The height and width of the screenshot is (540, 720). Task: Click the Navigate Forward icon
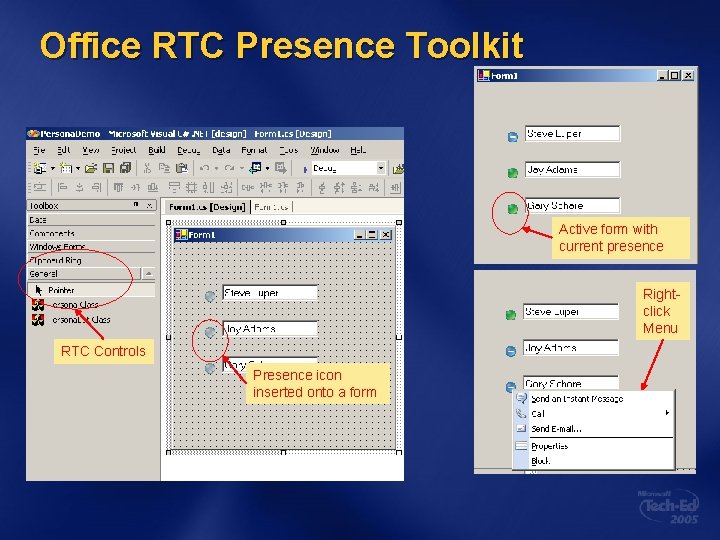pos(281,168)
